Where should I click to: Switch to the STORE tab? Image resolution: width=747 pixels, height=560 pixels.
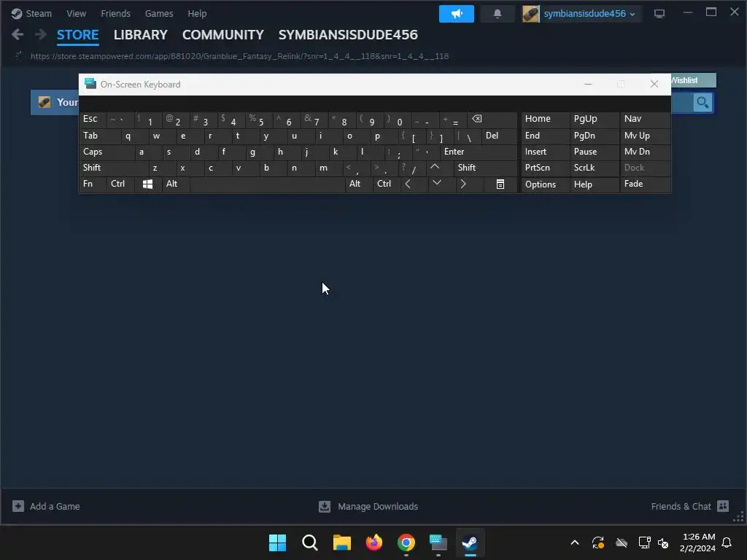pyautogui.click(x=77, y=35)
